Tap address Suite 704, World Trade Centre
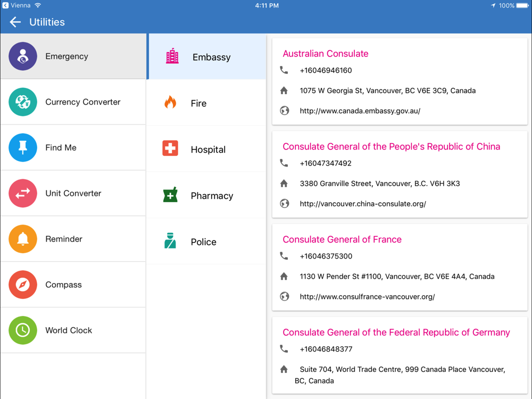This screenshot has height=399, width=532. coord(400,375)
